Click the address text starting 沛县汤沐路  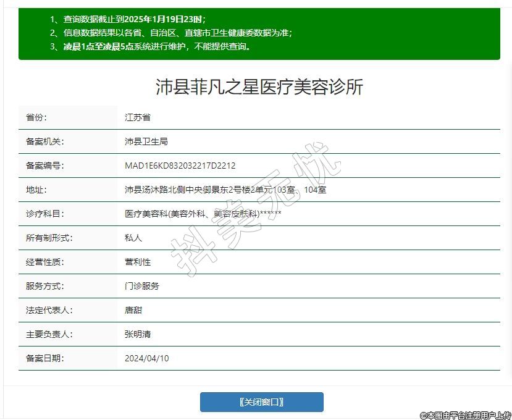coord(225,190)
